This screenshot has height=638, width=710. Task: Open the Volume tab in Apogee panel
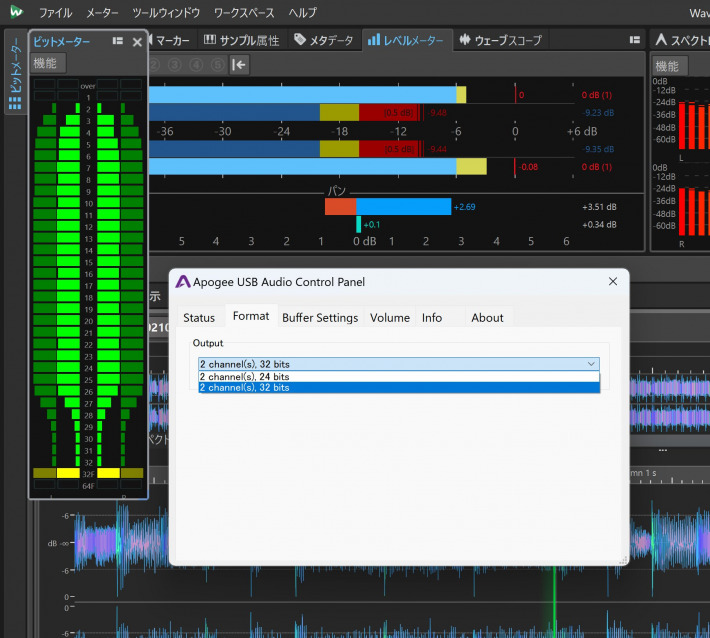click(389, 317)
